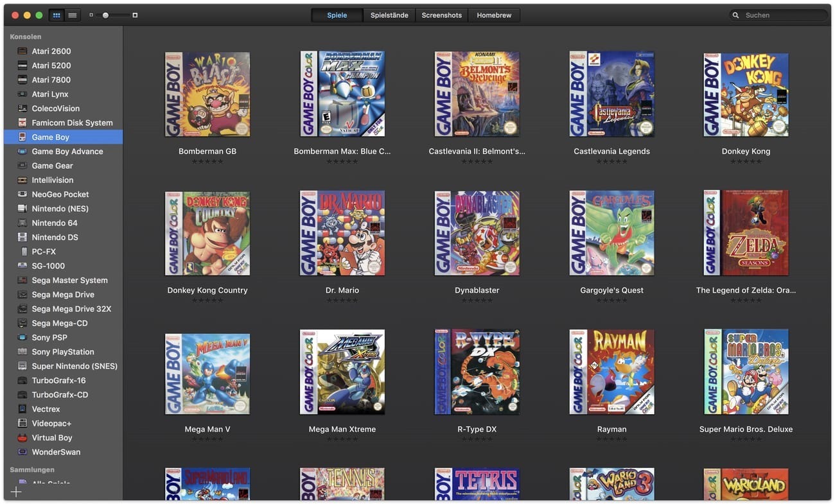Screen dimensions: 835x504
Task: Switch to list view mode
Action: [x=73, y=15]
